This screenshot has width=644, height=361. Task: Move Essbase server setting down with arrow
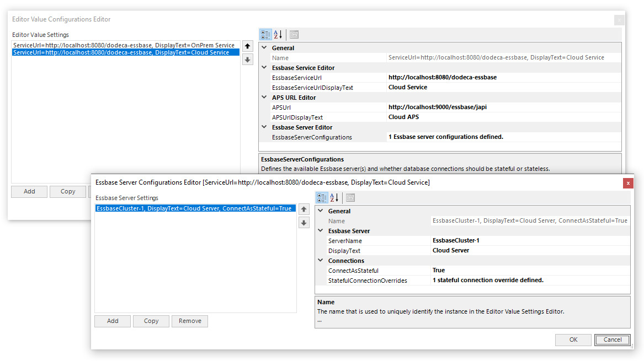(x=304, y=223)
